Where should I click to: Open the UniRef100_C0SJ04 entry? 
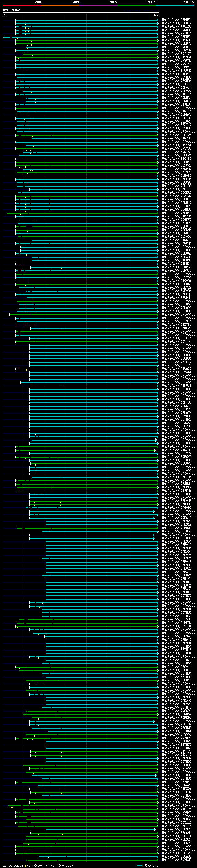[177, 626]
